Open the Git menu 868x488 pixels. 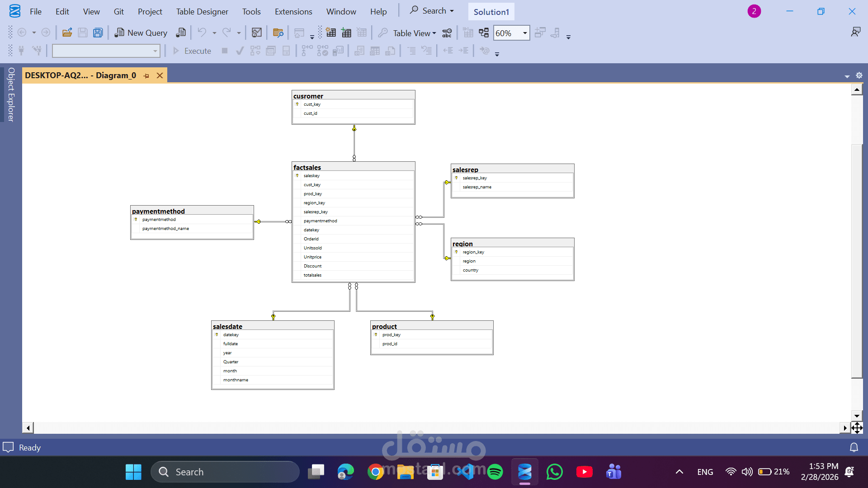(119, 11)
